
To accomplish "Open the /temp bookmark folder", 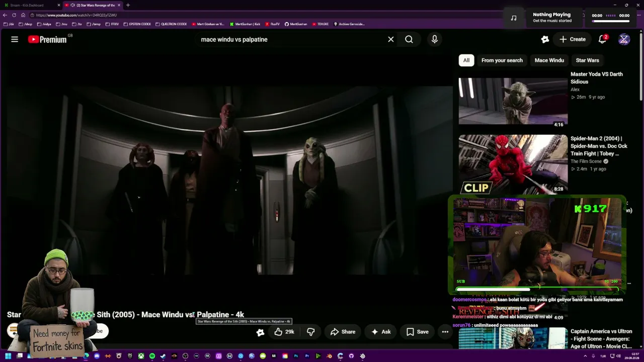I will [94, 24].
